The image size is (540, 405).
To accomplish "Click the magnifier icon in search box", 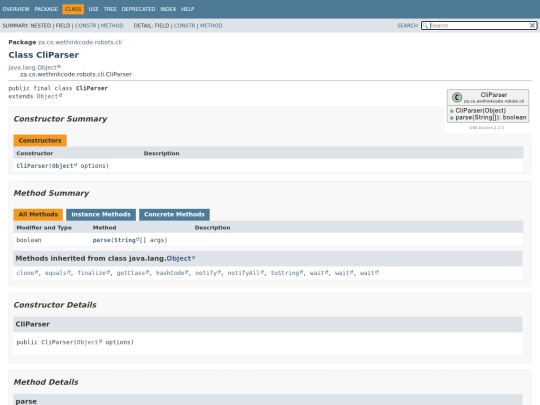I will click(x=425, y=25).
